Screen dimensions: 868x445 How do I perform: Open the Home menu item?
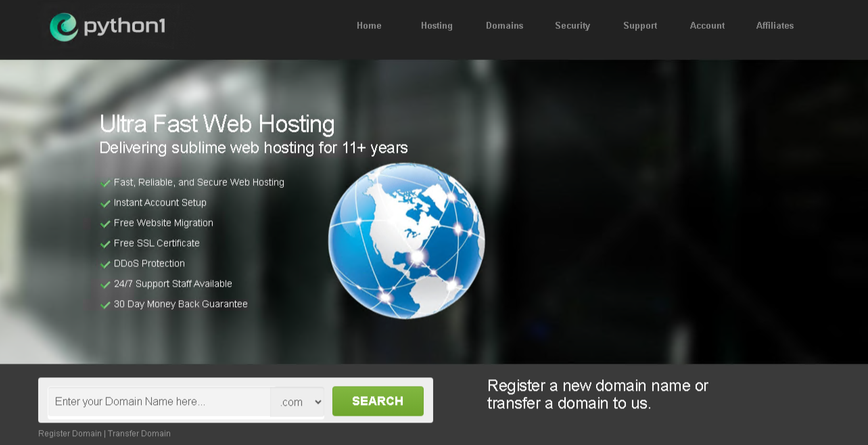coord(369,26)
